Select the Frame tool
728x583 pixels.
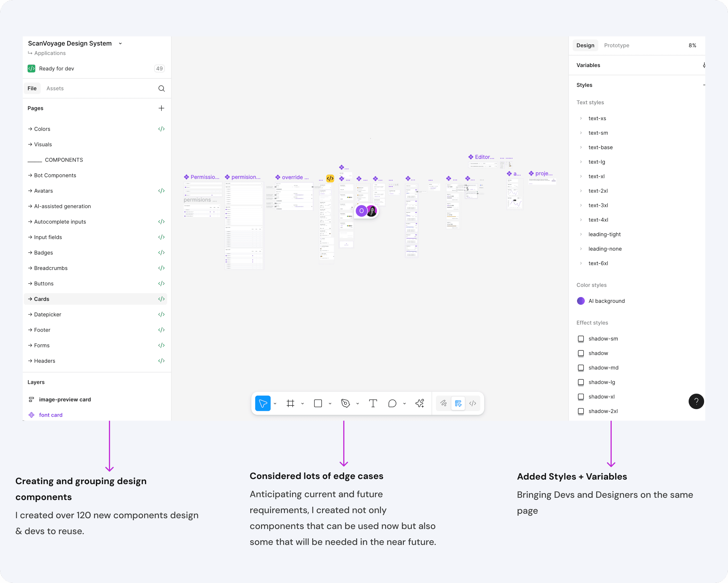[x=290, y=403]
